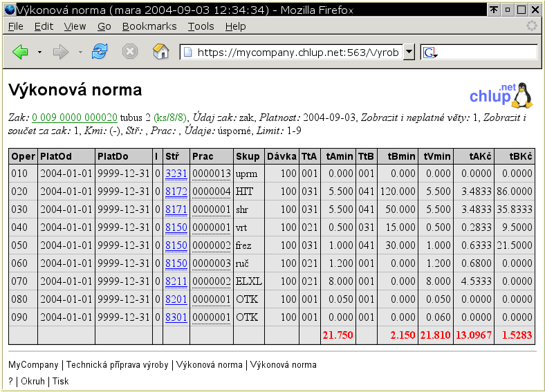Click the MyCompany footer link

(33, 365)
